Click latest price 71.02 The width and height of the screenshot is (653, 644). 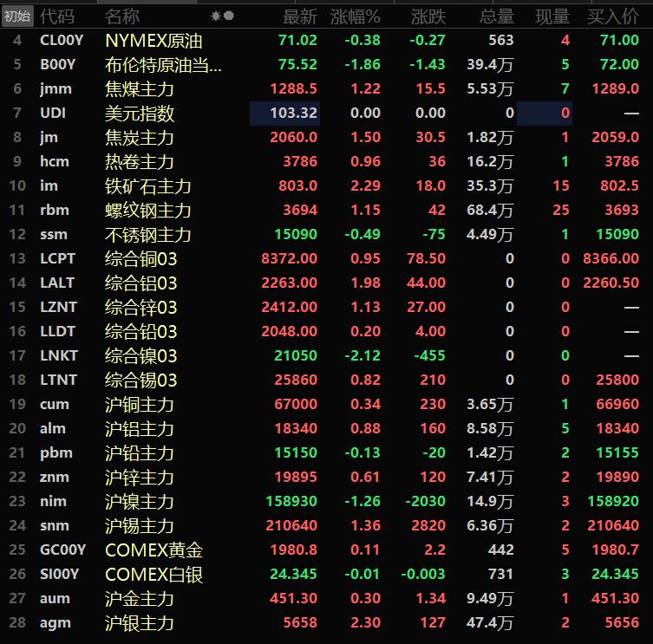click(297, 41)
